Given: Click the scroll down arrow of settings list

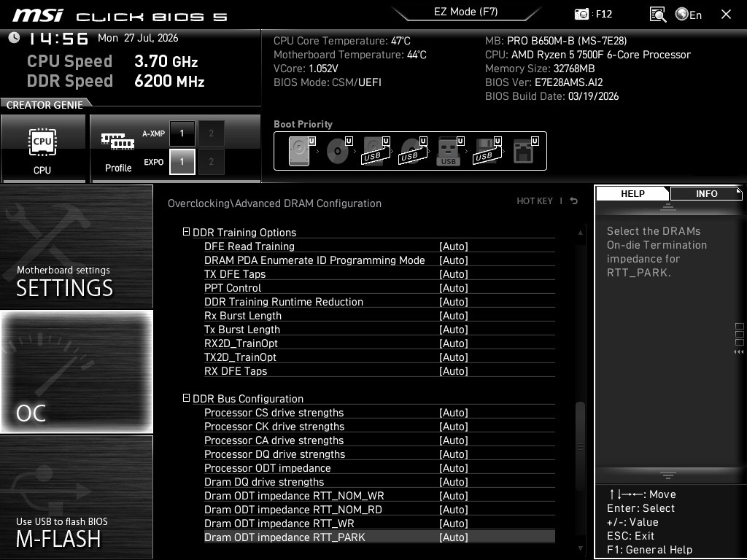Looking at the screenshot, I should (580, 548).
